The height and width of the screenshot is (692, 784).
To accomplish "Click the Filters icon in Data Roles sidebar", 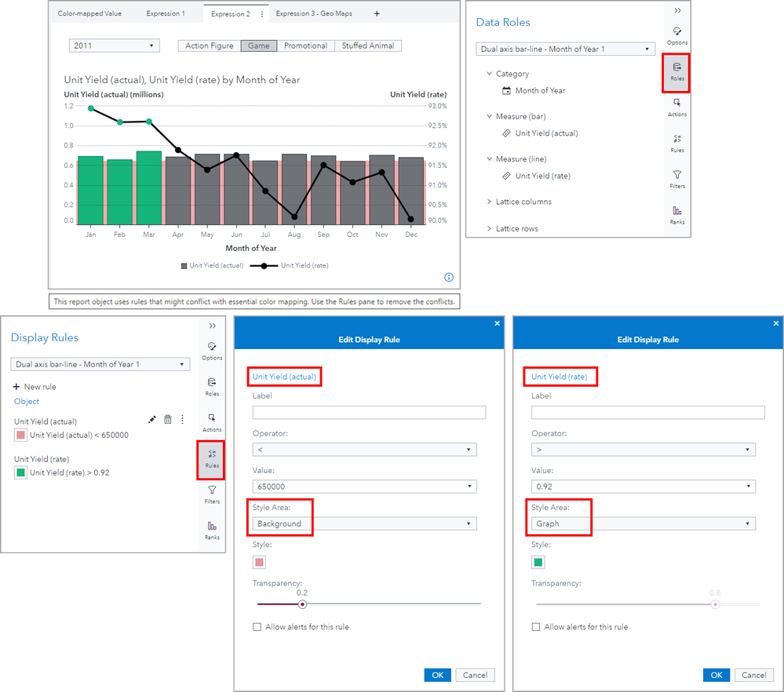I will [677, 179].
